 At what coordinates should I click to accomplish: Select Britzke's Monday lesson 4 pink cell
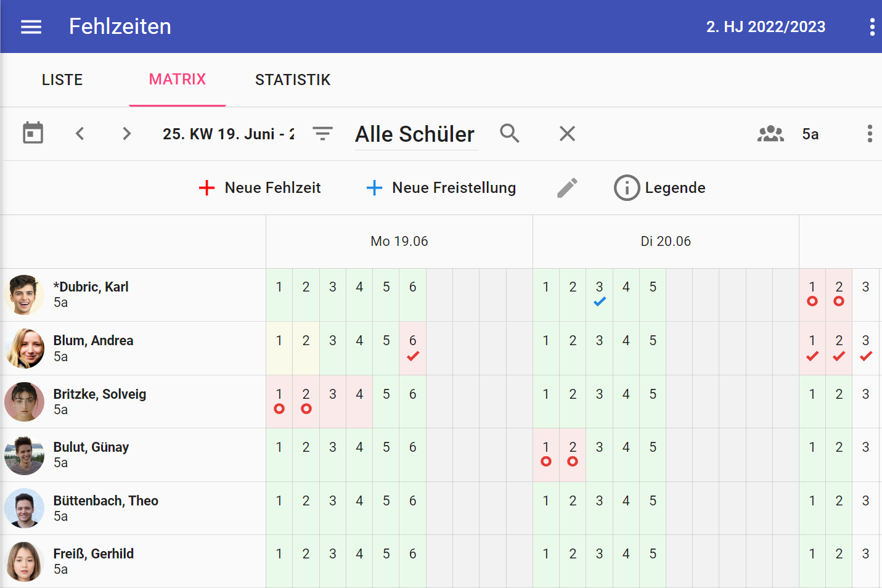pos(359,401)
